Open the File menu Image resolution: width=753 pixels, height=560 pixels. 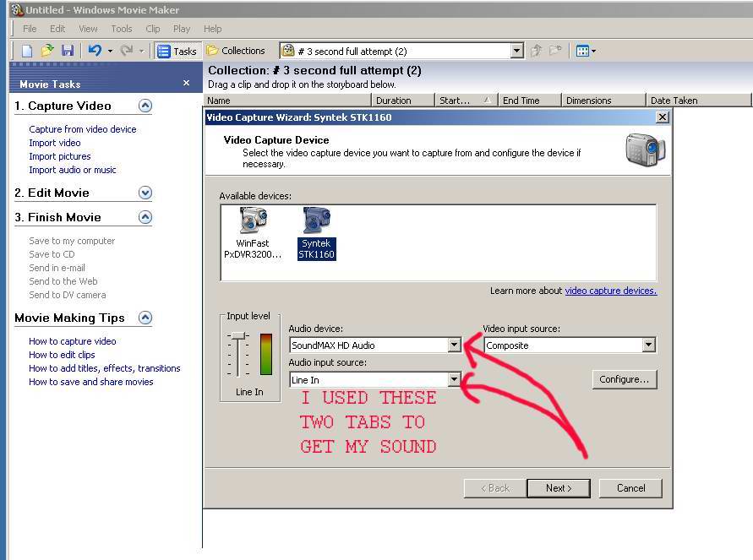[x=30, y=29]
